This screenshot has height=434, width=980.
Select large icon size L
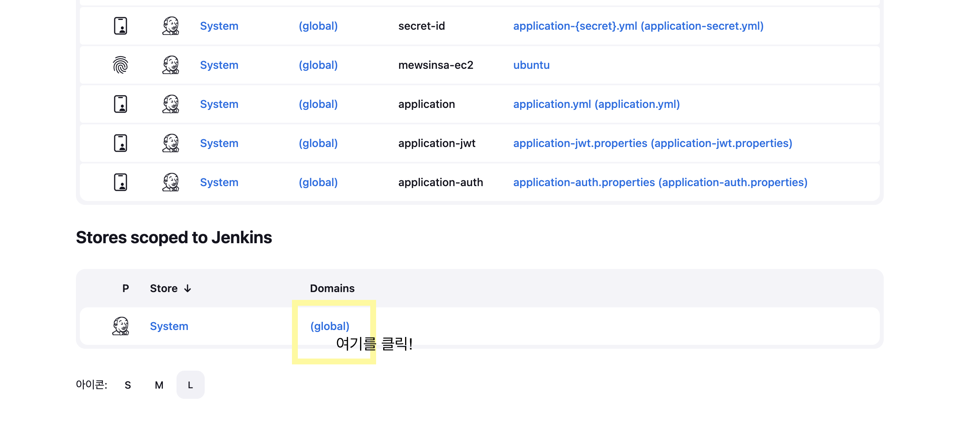[x=190, y=385]
